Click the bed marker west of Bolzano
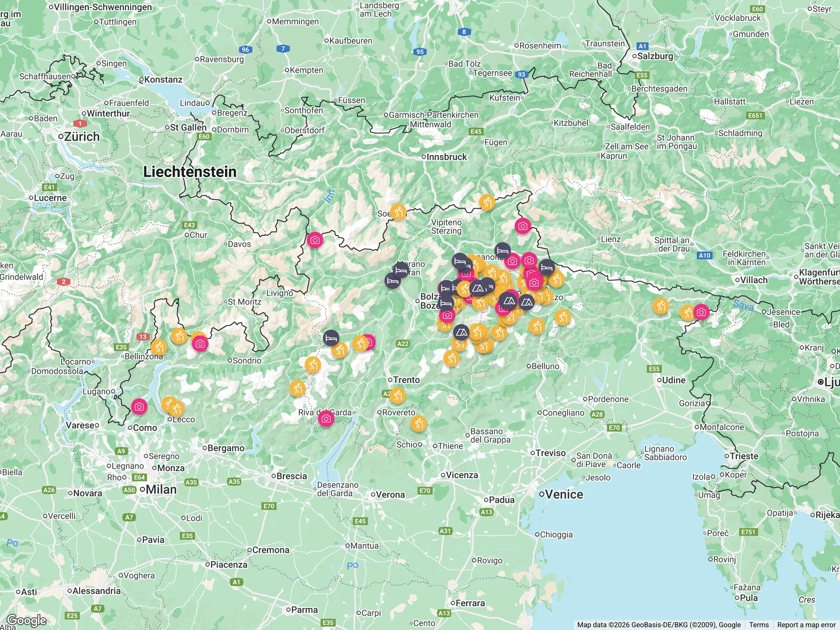The width and height of the screenshot is (840, 630). point(392,281)
